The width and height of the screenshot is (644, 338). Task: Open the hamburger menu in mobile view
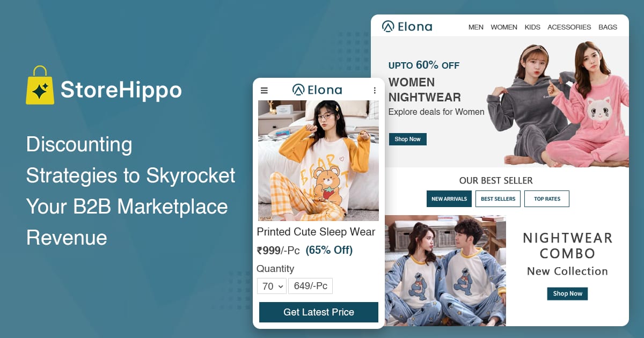tap(264, 90)
